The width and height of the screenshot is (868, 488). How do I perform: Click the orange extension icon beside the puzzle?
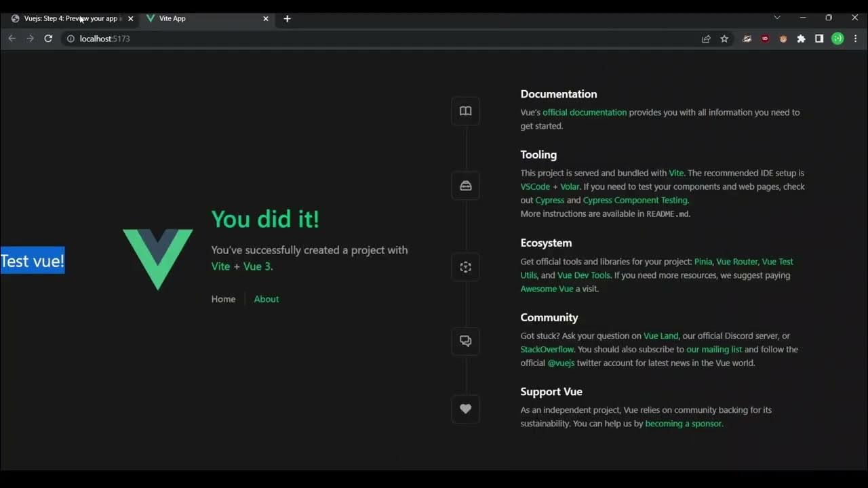click(x=783, y=39)
